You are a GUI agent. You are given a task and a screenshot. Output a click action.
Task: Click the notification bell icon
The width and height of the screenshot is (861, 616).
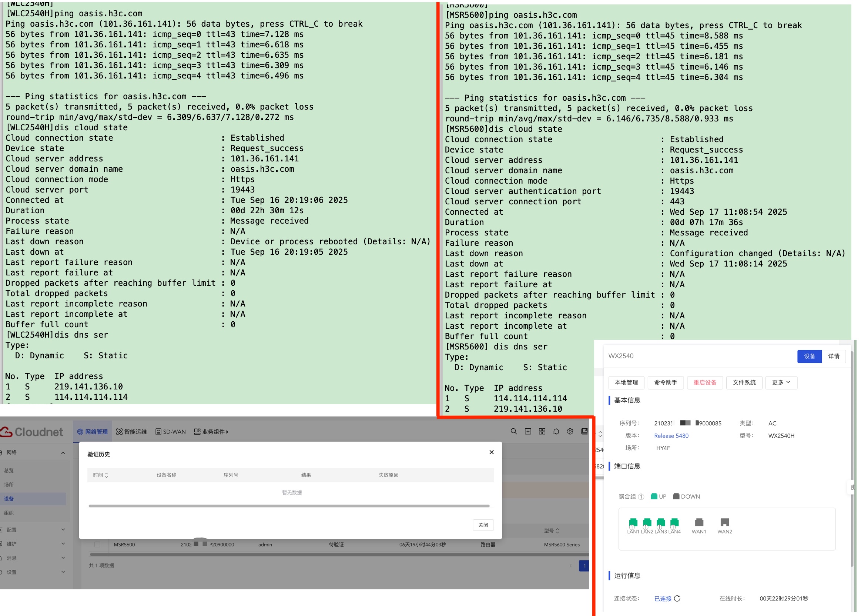556,431
